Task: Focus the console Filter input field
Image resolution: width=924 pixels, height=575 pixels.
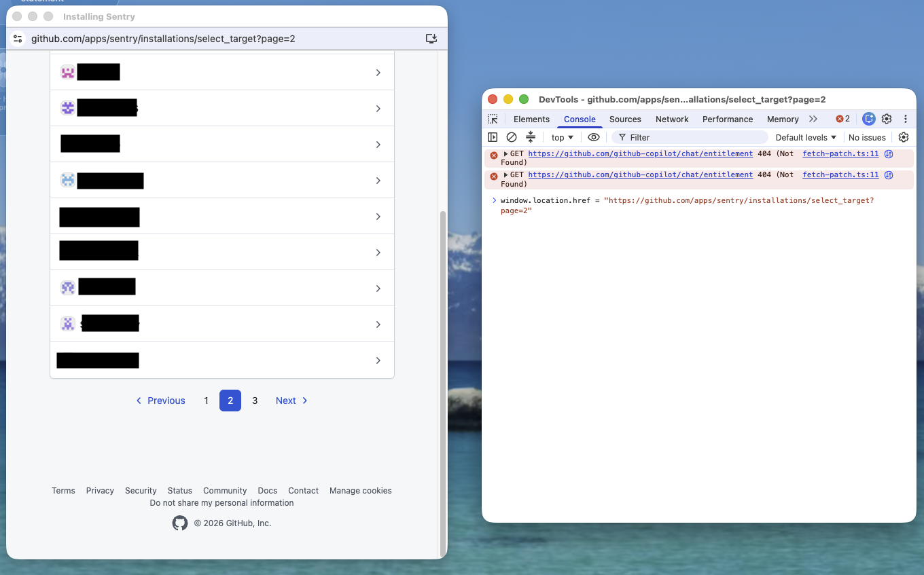Action: tap(689, 137)
